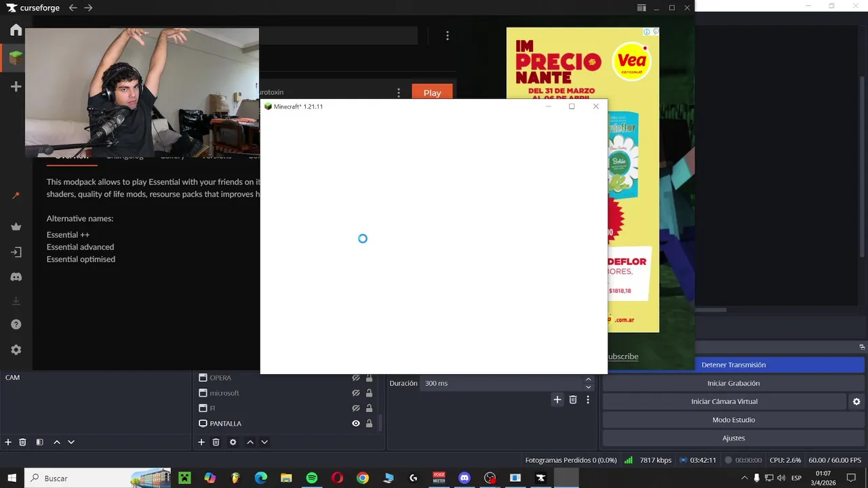Select the PANTALLA source in OBS

226,424
